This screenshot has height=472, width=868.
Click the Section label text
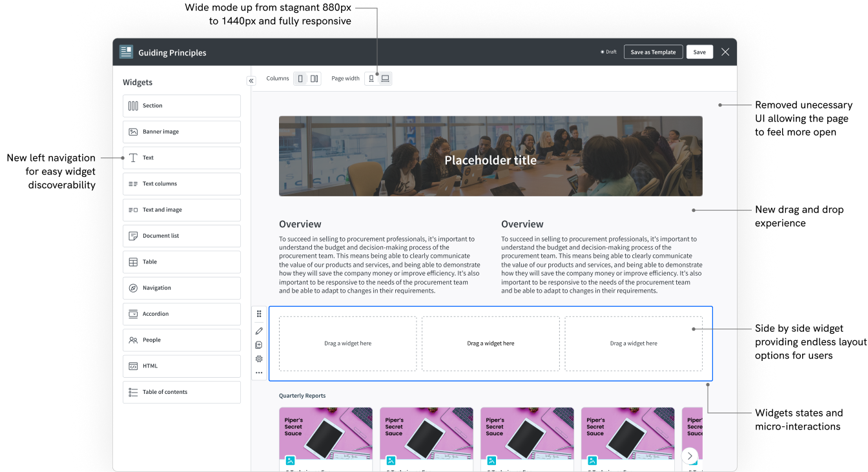click(x=152, y=106)
